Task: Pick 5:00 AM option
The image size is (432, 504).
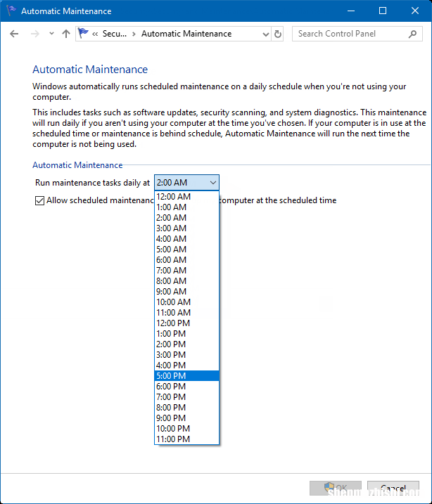Action: 186,250
